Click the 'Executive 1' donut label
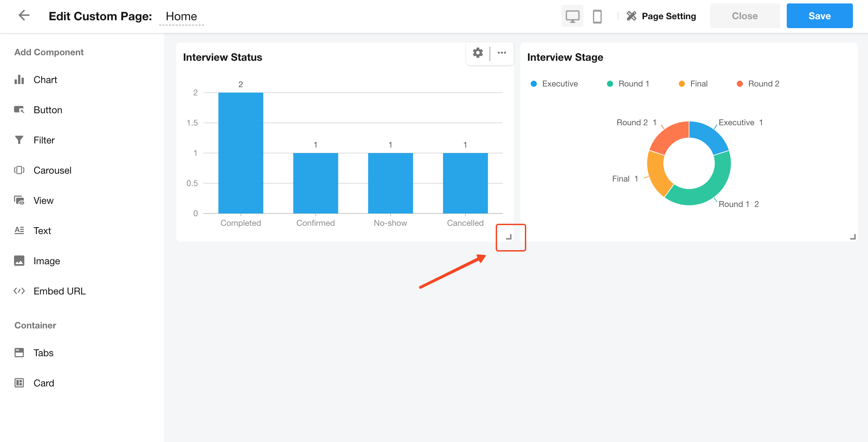 (740, 123)
